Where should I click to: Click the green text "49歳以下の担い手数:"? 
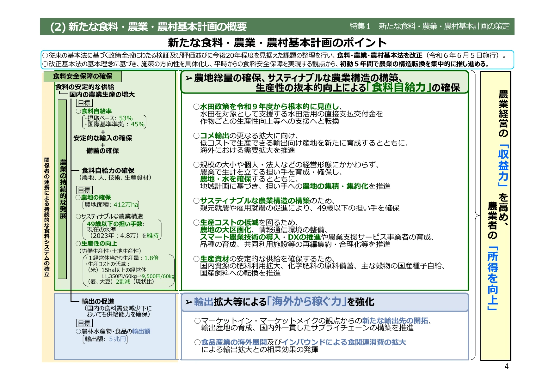(115, 224)
